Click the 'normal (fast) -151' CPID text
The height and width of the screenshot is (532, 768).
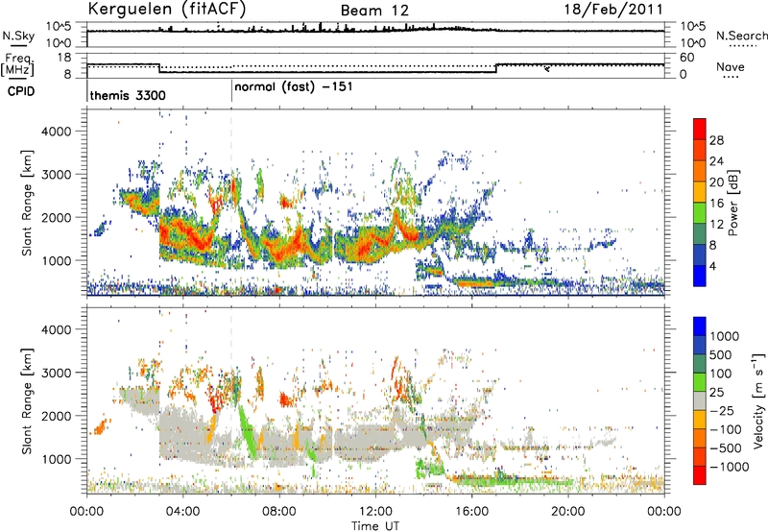[x=294, y=87]
